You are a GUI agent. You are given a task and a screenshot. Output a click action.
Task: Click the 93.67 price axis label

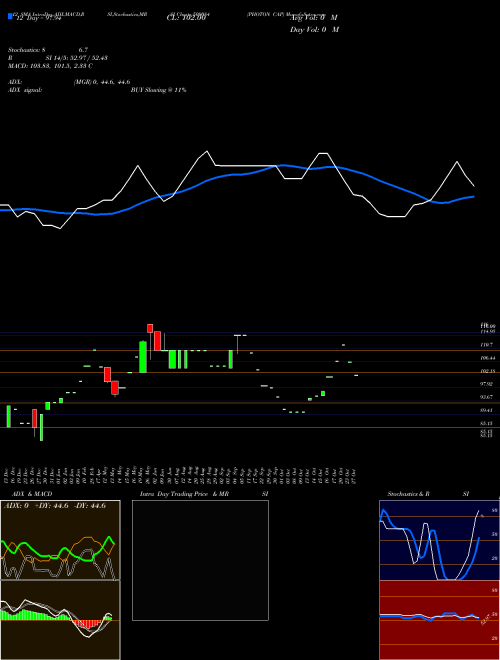coord(487,397)
